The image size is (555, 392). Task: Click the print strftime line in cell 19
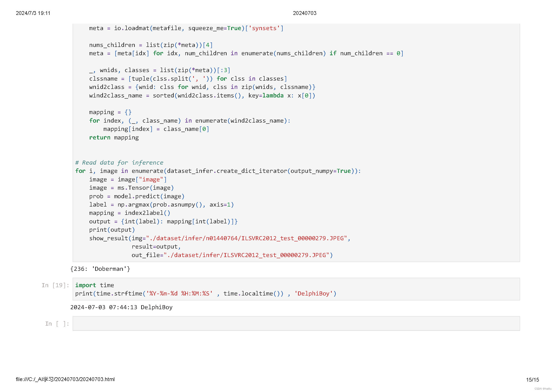pyautogui.click(x=205, y=293)
